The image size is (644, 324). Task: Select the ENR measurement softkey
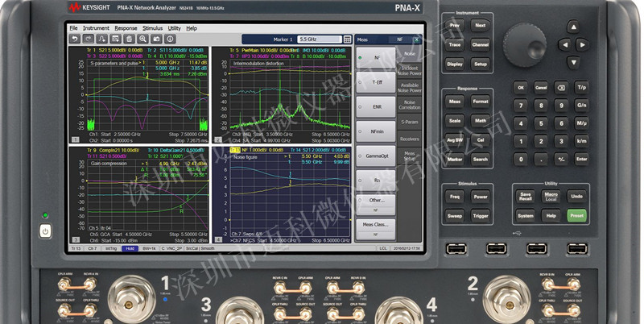376,107
